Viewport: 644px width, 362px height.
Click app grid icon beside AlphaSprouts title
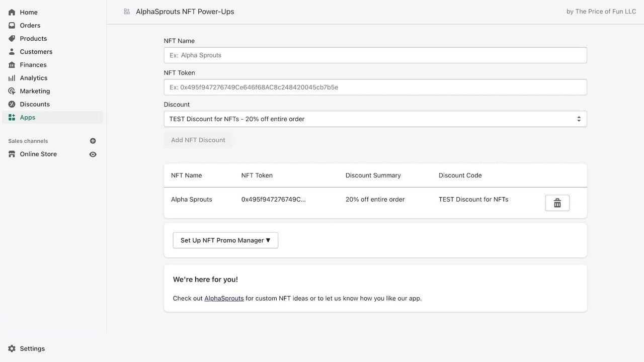click(x=127, y=12)
